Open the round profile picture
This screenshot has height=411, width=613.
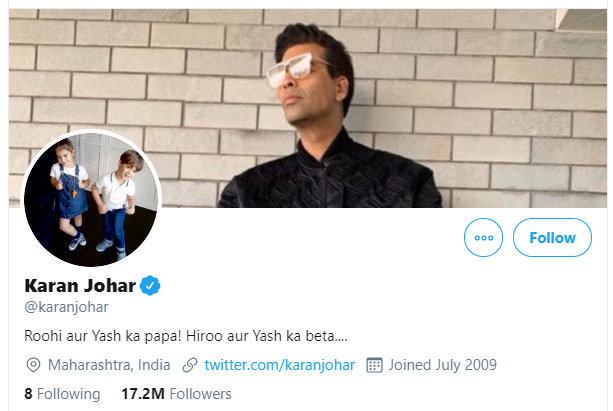coord(91,199)
